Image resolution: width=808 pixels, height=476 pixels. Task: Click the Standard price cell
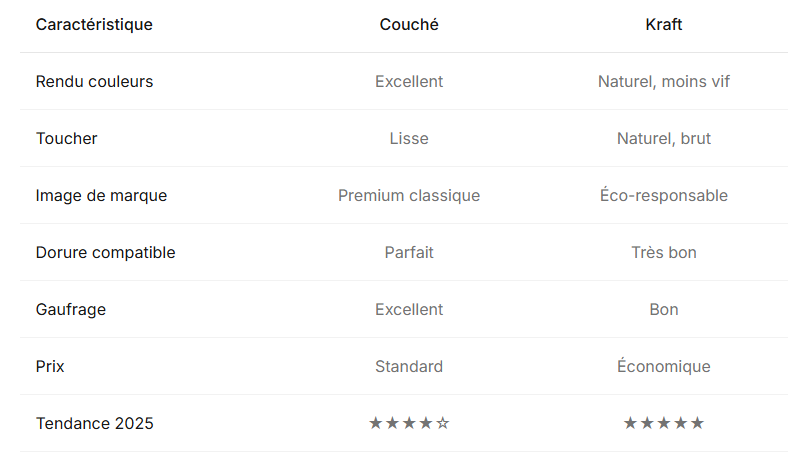click(x=409, y=366)
